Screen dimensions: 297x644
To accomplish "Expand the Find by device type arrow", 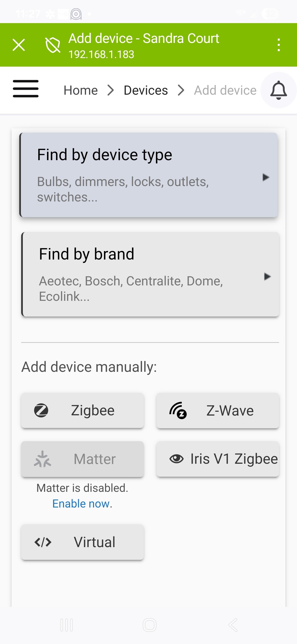I will pos(266,177).
